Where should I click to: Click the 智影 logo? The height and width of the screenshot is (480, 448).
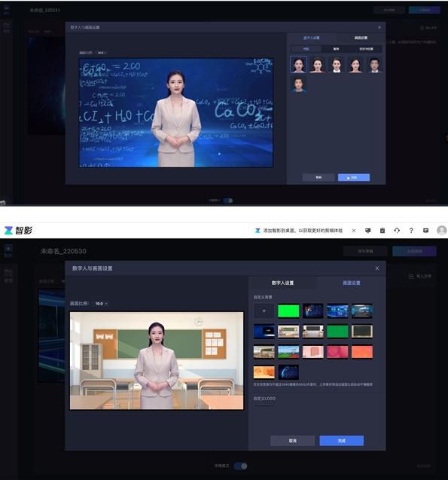click(18, 231)
